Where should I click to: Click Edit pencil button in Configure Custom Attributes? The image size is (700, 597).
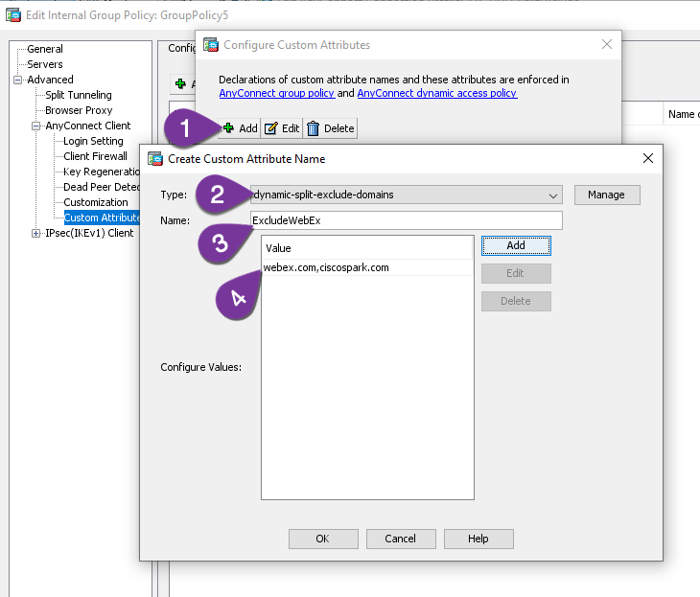point(282,128)
